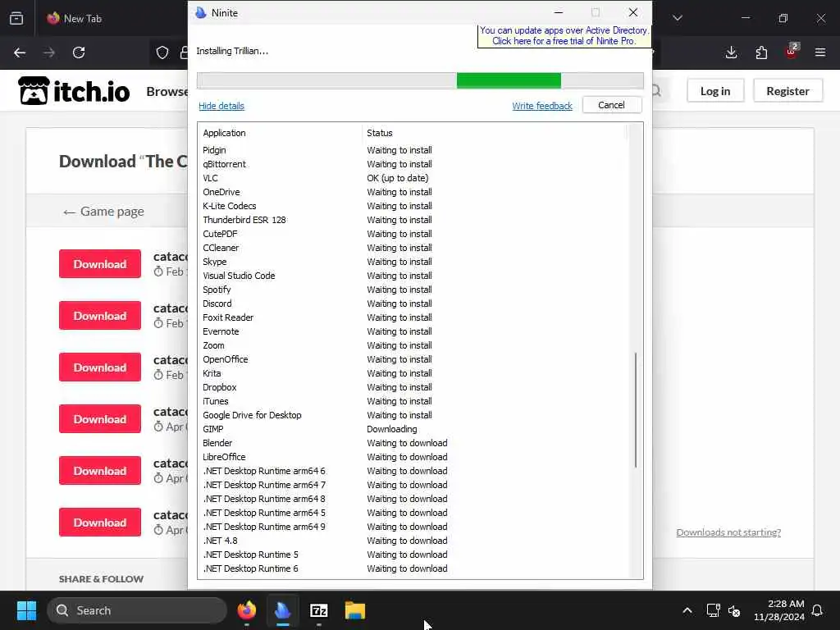Click the Ninite app icon in title bar
Image resolution: width=840 pixels, height=630 pixels.
(201, 13)
